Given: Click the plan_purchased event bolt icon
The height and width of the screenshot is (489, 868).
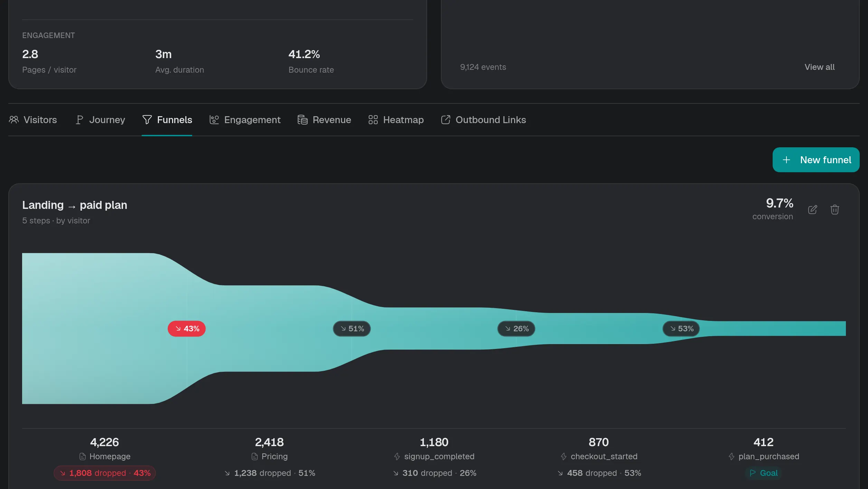Looking at the screenshot, I should (732, 456).
